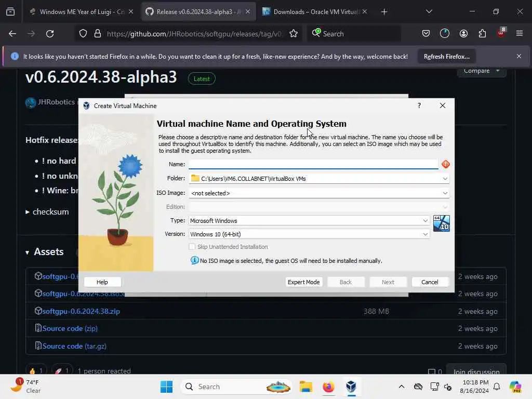
Task: Open the Type dropdown Microsoft Windows
Action: [x=309, y=220]
